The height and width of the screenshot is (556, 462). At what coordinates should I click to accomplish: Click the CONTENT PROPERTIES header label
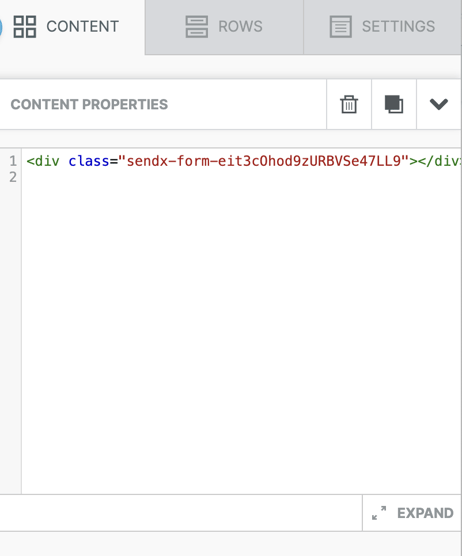[89, 104]
